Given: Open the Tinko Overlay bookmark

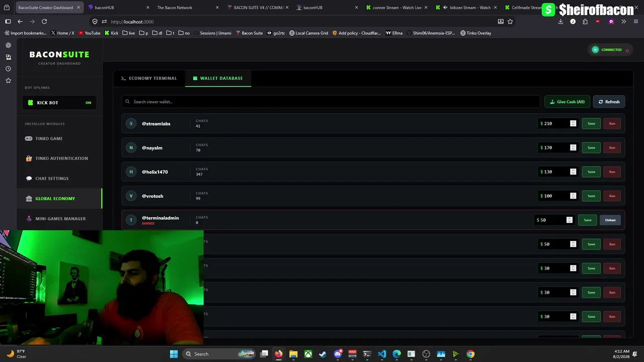Looking at the screenshot, I should pyautogui.click(x=475, y=33).
